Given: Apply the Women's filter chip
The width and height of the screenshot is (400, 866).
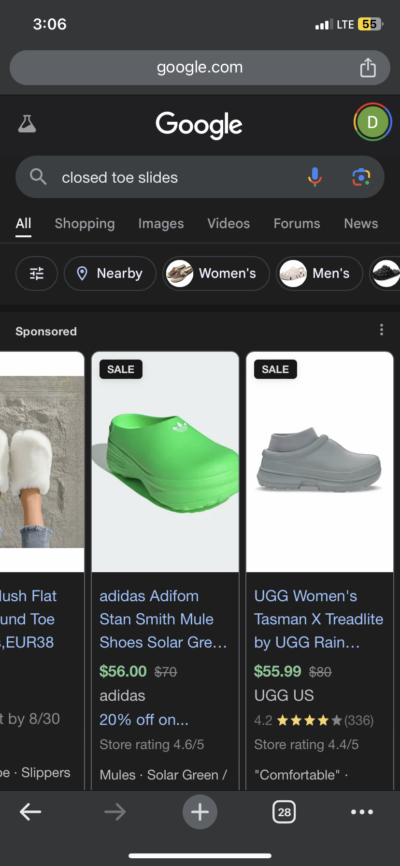Looking at the screenshot, I should tap(216, 273).
